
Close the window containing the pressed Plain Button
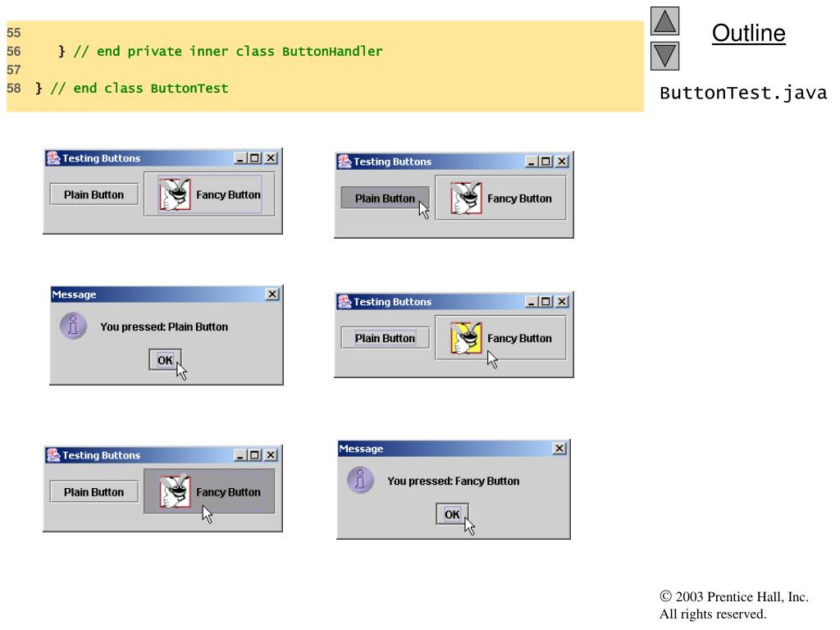coord(562,162)
